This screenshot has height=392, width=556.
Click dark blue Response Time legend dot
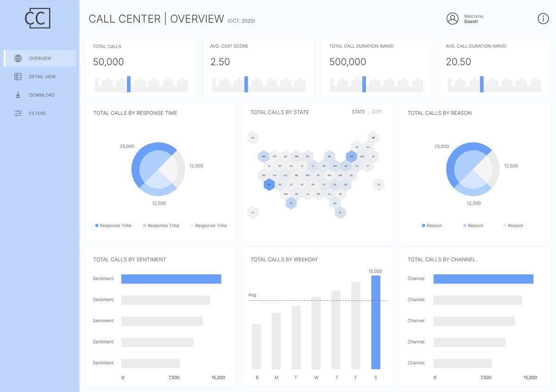click(x=97, y=226)
